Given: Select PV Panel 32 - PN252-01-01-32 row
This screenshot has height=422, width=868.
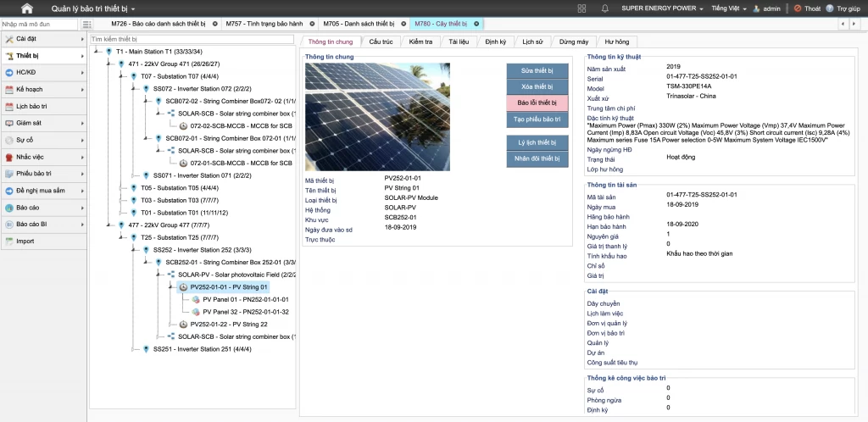Looking at the screenshot, I should point(246,312).
